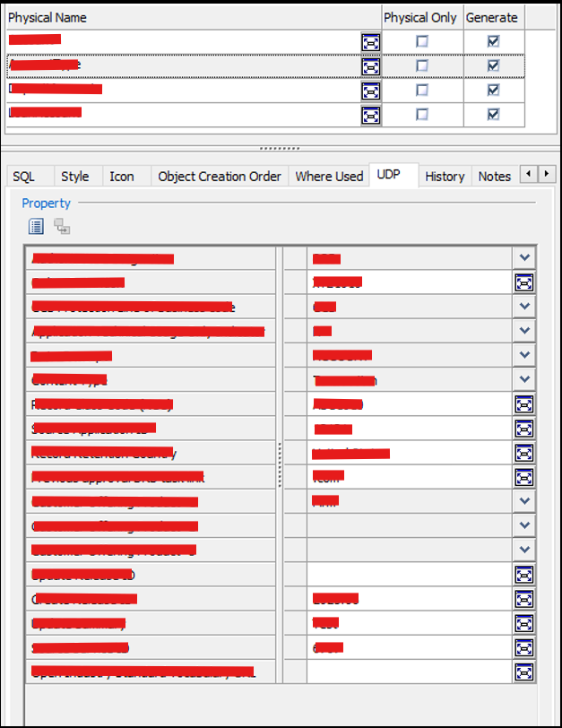
Task: Click the vertical splitter grip in property grid
Action: pyautogui.click(x=280, y=464)
